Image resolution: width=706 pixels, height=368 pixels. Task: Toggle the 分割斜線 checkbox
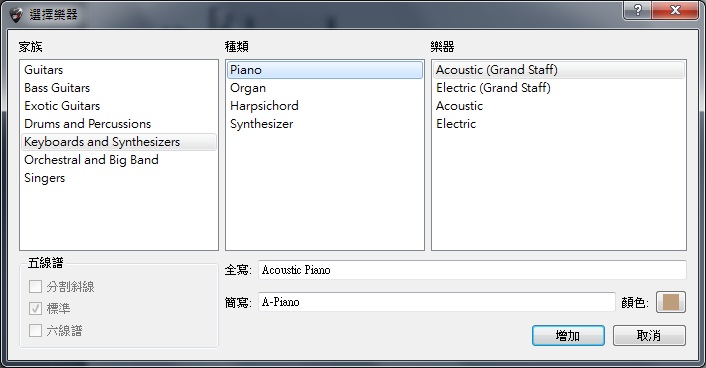(x=35, y=286)
